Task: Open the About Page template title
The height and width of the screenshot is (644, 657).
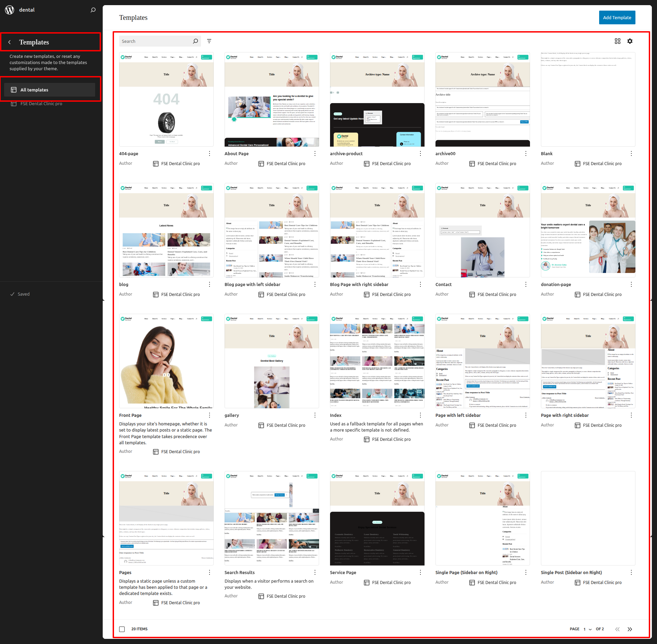Action: [237, 153]
